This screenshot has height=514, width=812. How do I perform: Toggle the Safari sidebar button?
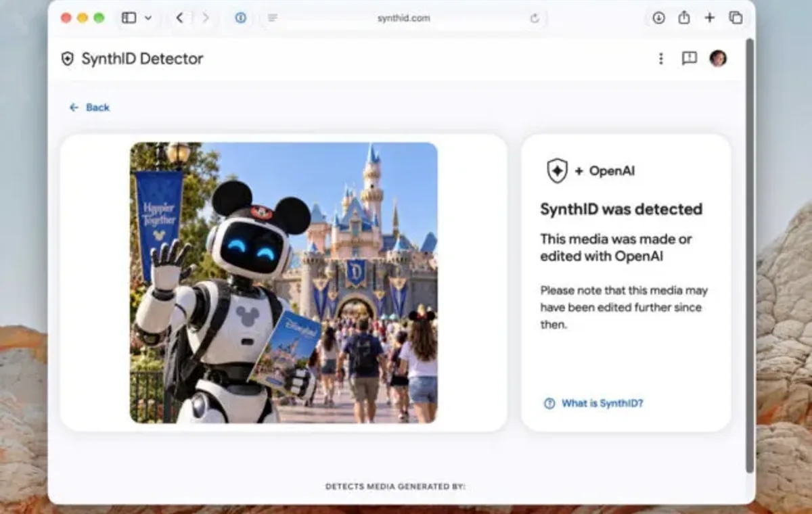(x=129, y=18)
